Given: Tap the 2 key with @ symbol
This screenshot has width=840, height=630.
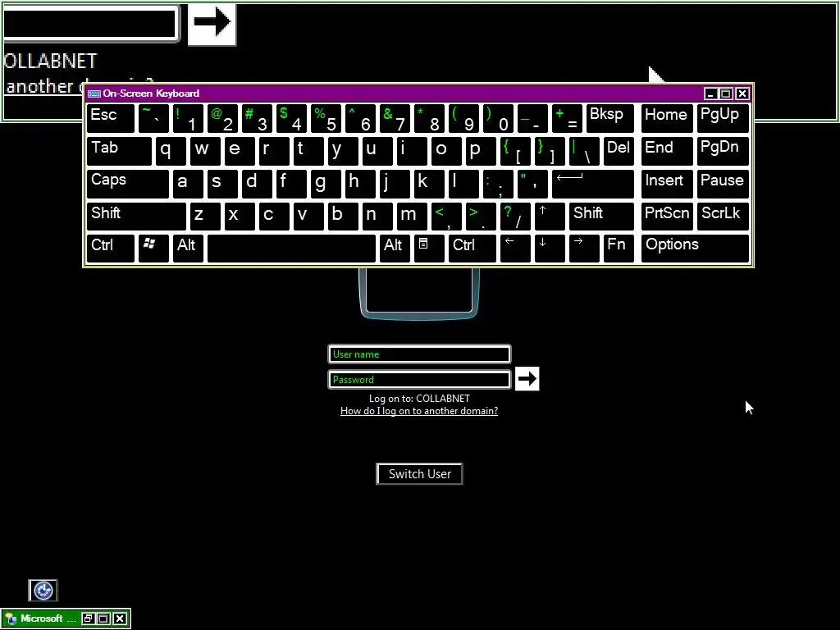Looking at the screenshot, I should pyautogui.click(x=222, y=118).
